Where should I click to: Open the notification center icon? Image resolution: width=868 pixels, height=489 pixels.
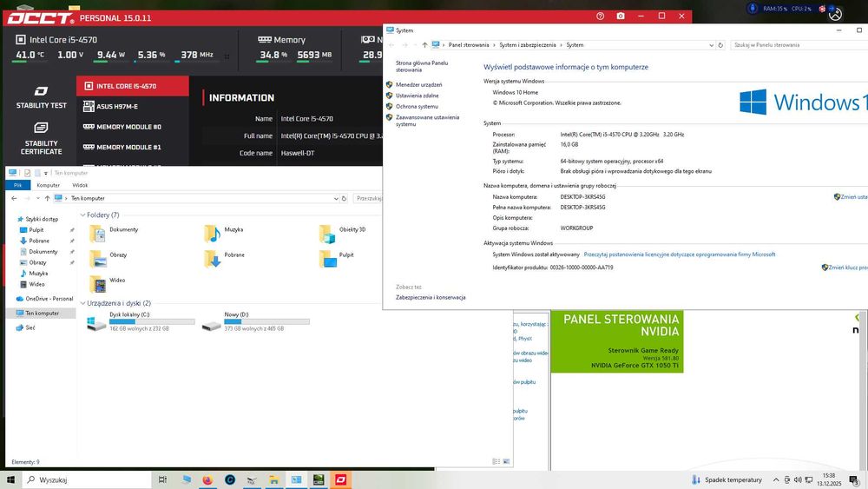854,479
